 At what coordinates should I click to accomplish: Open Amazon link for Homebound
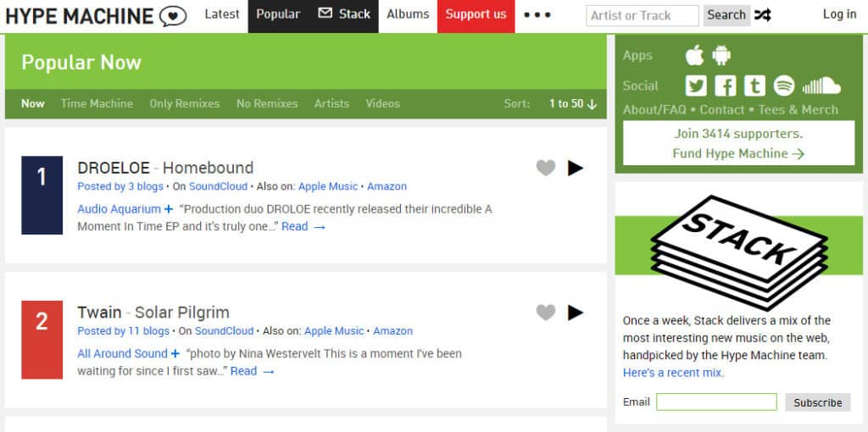tap(387, 186)
